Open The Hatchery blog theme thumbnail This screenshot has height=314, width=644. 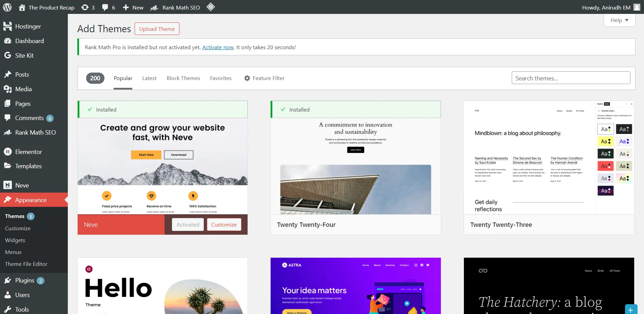549,286
